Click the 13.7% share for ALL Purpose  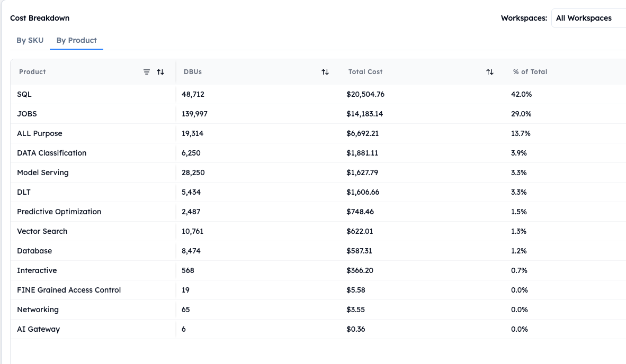coord(521,133)
